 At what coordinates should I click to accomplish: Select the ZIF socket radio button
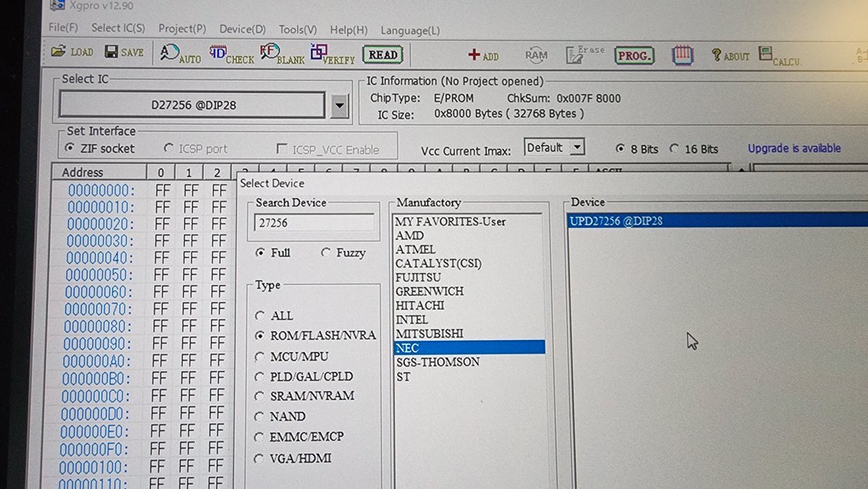coord(70,148)
